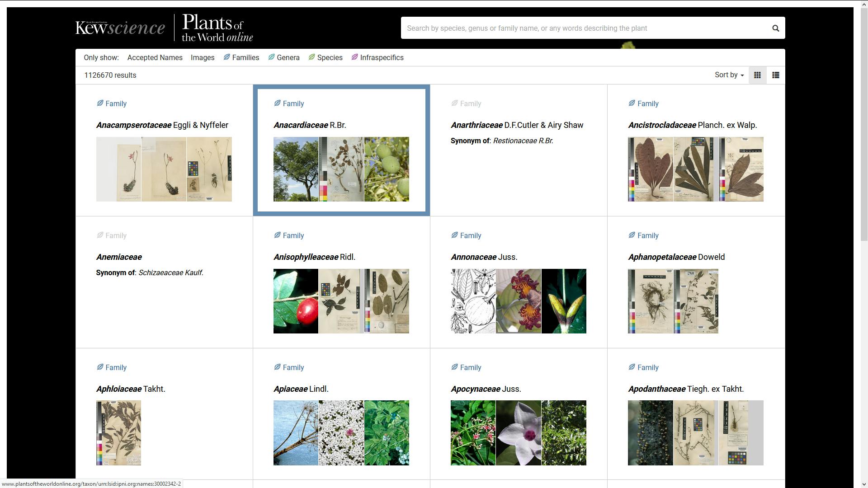The height and width of the screenshot is (488, 868).
Task: Open the Apiaceae flower thumbnail
Action: coord(341,432)
